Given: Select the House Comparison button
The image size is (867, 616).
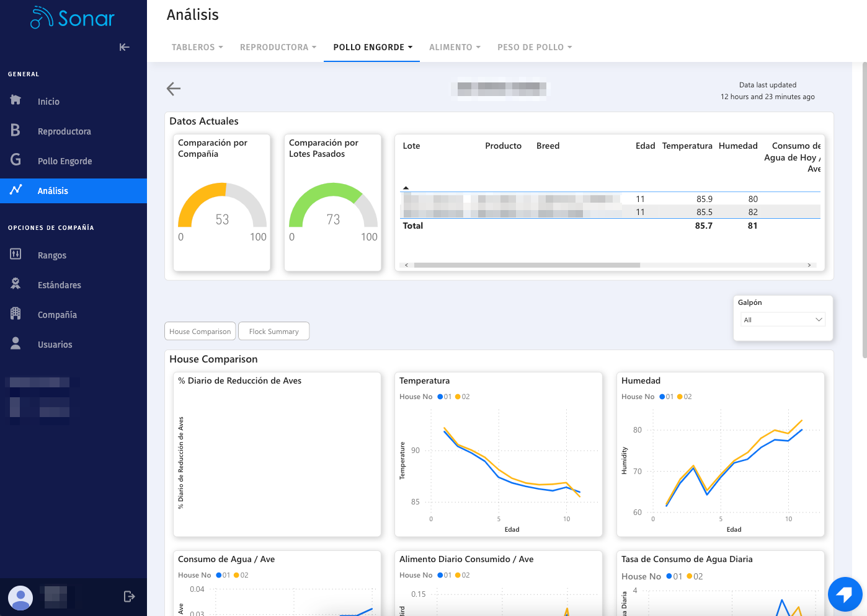Looking at the screenshot, I should 200,332.
